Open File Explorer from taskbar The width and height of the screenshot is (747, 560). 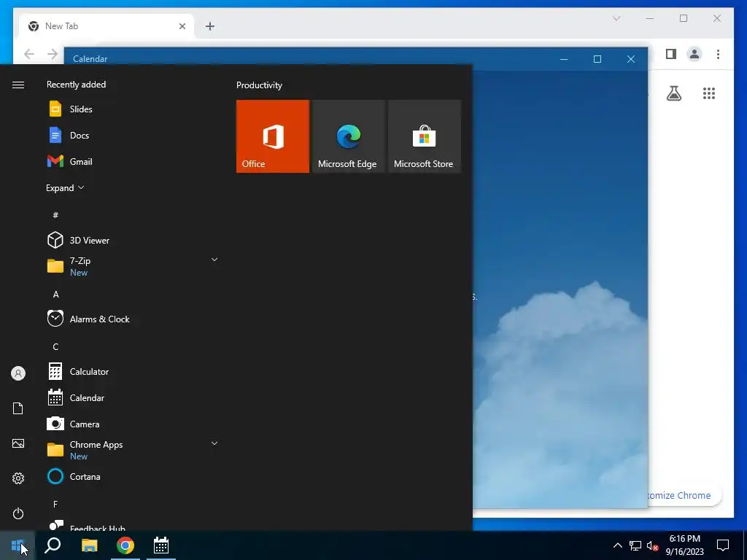[x=89, y=545]
